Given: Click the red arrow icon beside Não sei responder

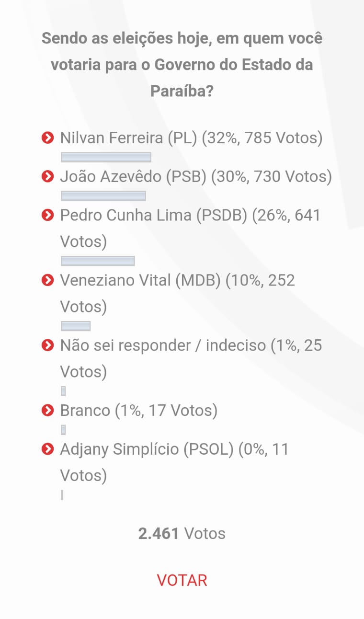Looking at the screenshot, I should 47,345.
